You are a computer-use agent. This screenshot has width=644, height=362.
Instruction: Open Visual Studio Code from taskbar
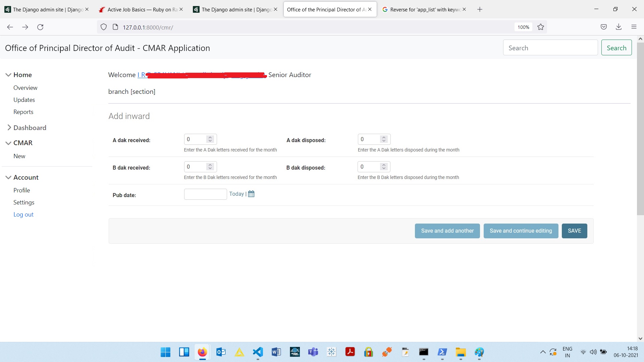click(x=258, y=352)
